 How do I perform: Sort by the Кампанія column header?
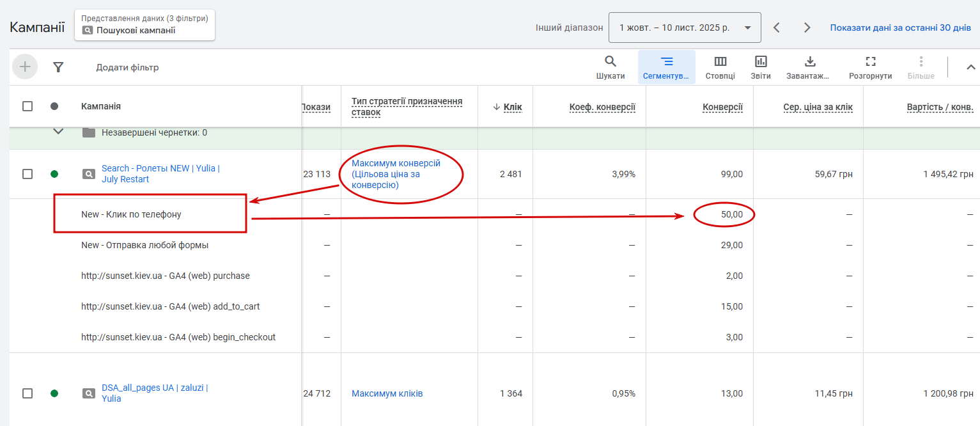point(101,106)
